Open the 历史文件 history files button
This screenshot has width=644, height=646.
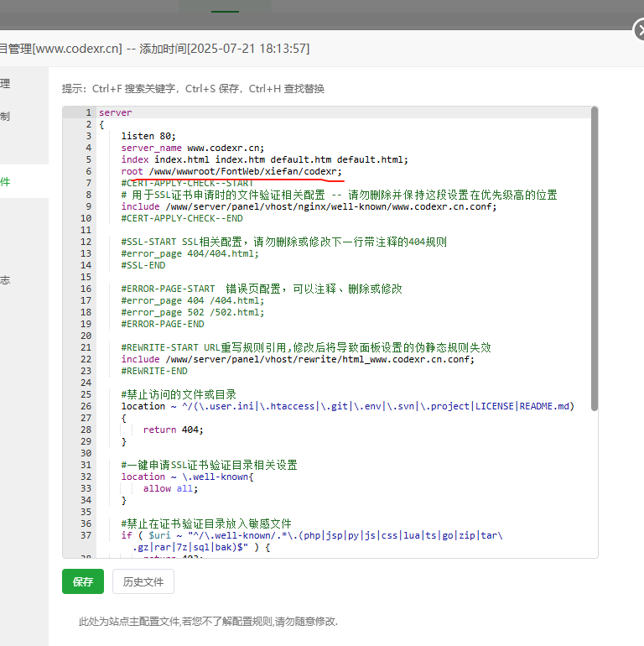pos(143,581)
